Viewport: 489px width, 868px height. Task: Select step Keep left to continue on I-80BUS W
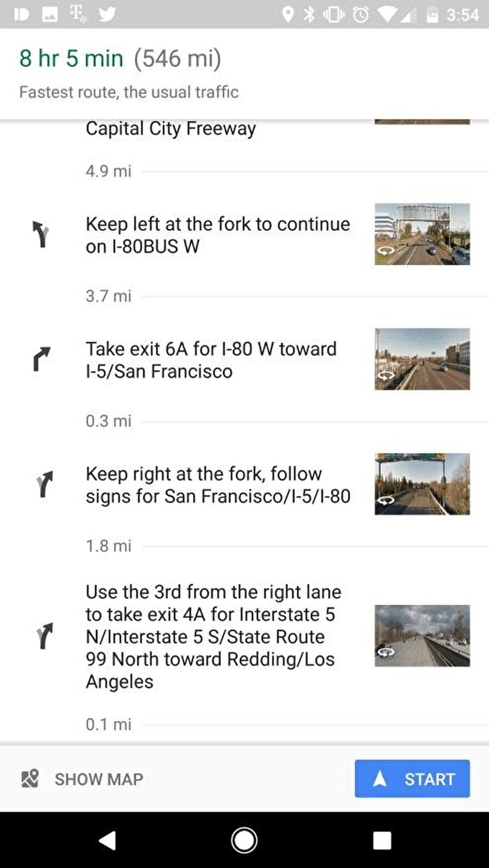217,235
